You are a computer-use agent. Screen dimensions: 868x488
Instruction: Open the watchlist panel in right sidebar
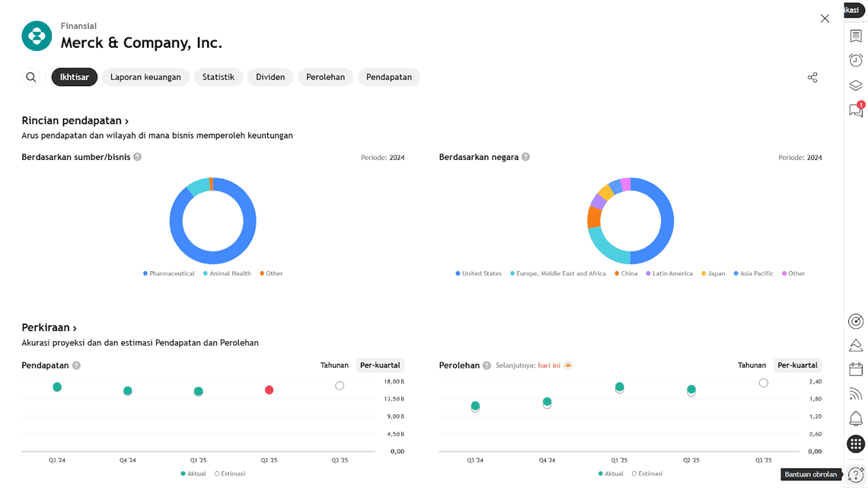[x=856, y=36]
